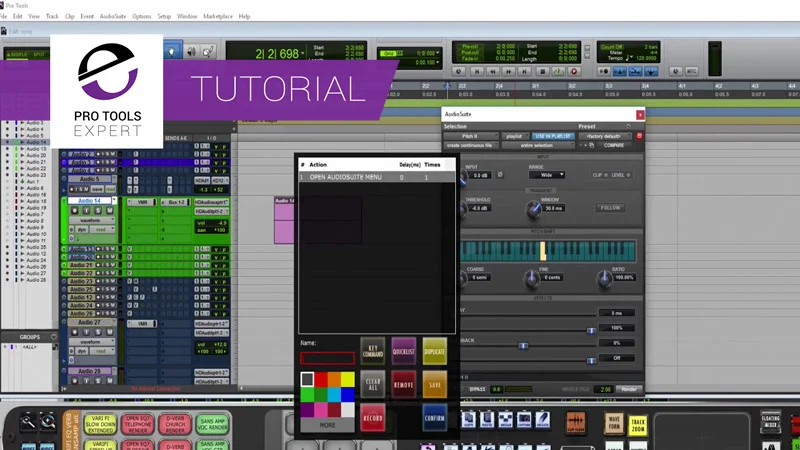Viewport: 800px width, 450px height.
Task: Click Return to Zero transport button
Action: 477,71
